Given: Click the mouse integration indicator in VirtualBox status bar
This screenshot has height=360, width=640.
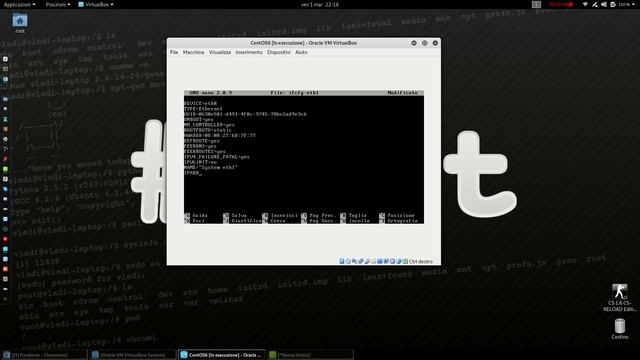Looking at the screenshot, I should (x=399, y=261).
